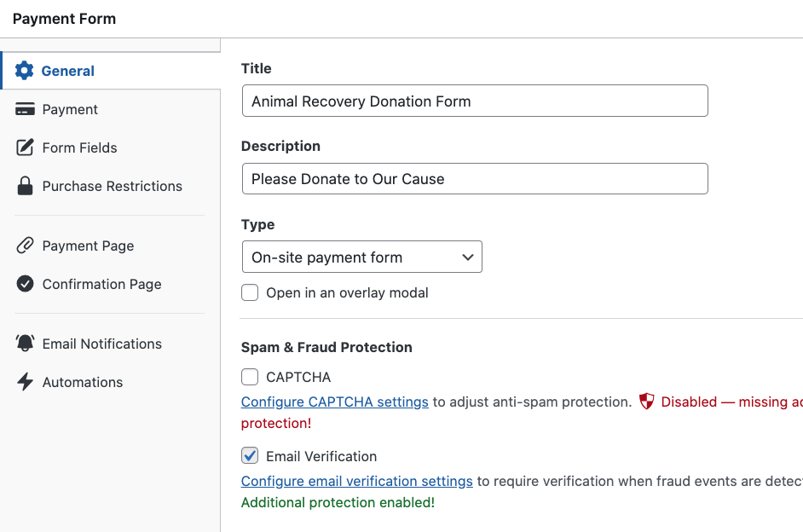Click the General gear icon
Image resolution: width=803 pixels, height=532 pixels.
[x=25, y=71]
